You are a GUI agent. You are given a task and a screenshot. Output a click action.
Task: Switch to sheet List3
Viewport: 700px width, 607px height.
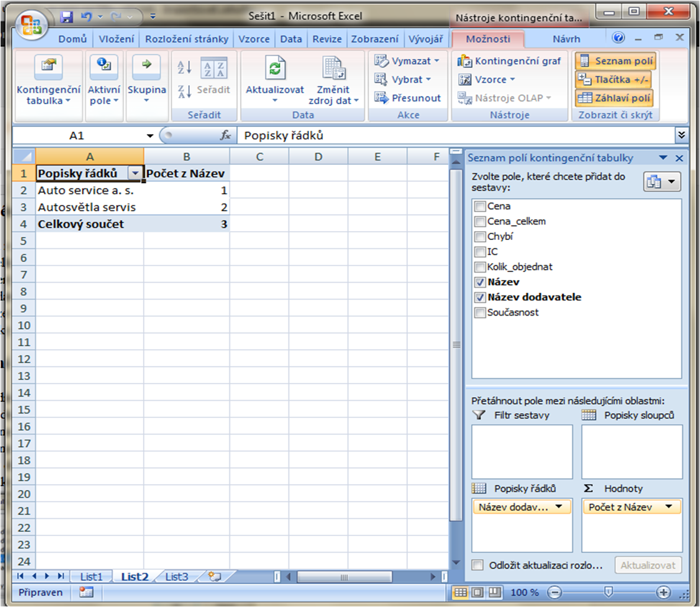click(x=177, y=577)
